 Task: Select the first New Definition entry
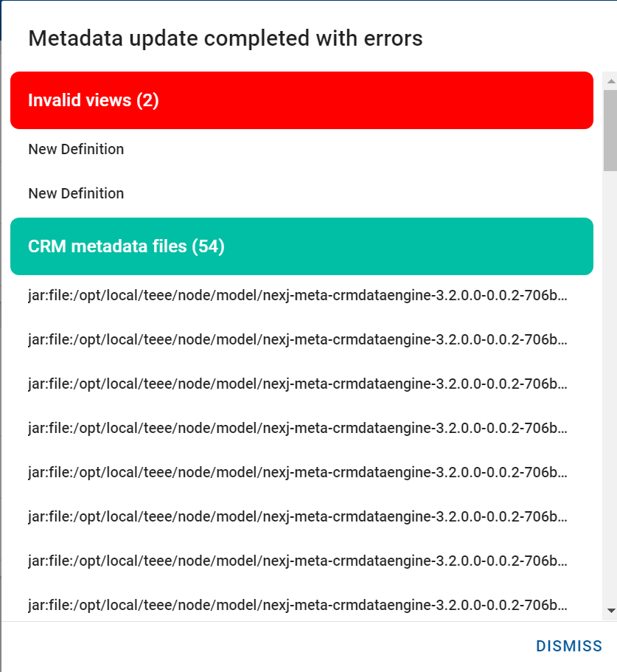click(76, 149)
